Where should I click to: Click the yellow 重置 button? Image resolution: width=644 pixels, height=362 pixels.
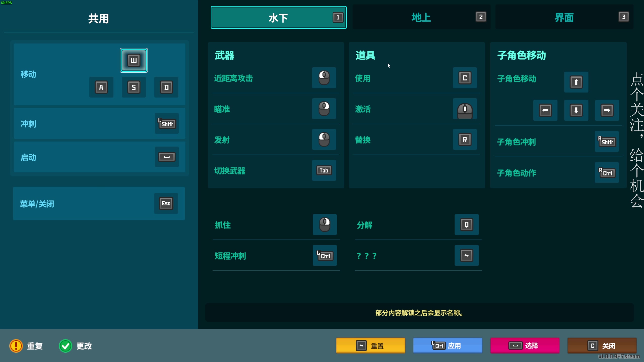tap(371, 346)
